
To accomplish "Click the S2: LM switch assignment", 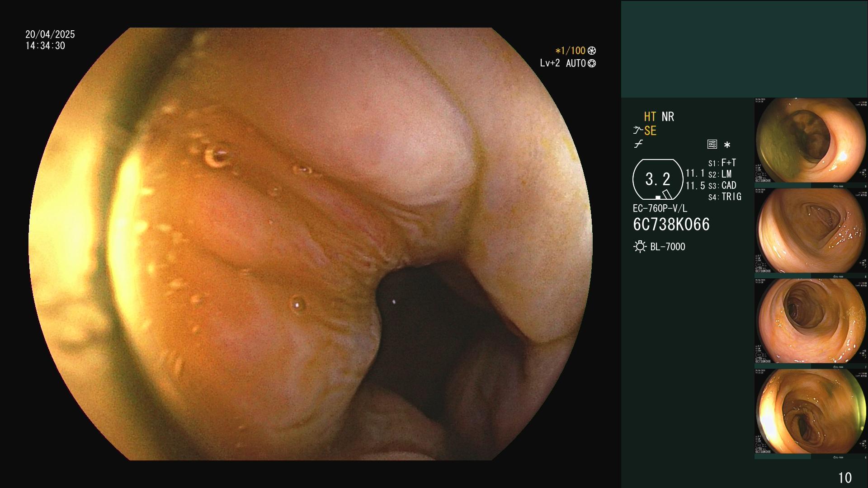I will (720, 174).
